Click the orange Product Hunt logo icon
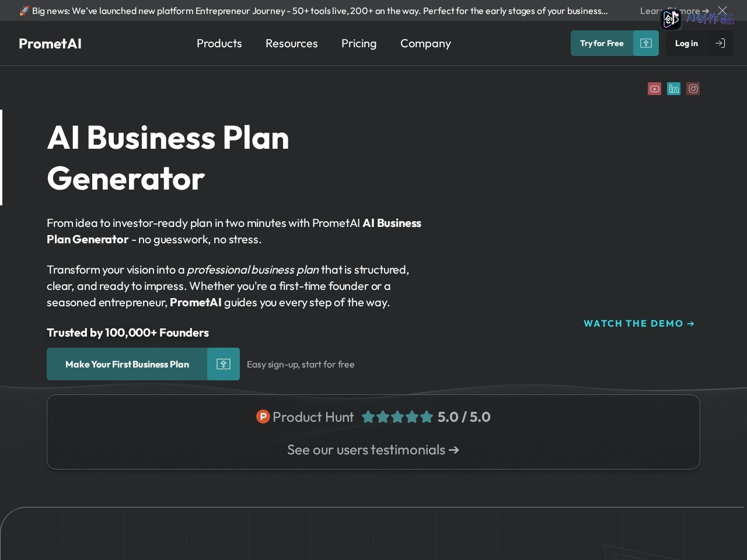The image size is (747, 560). [263, 416]
